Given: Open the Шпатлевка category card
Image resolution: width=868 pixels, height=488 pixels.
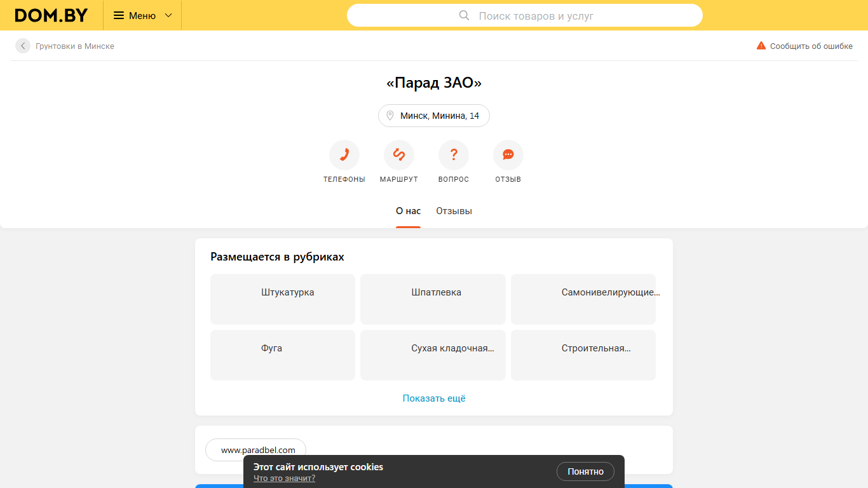Looking at the screenshot, I should click(433, 299).
